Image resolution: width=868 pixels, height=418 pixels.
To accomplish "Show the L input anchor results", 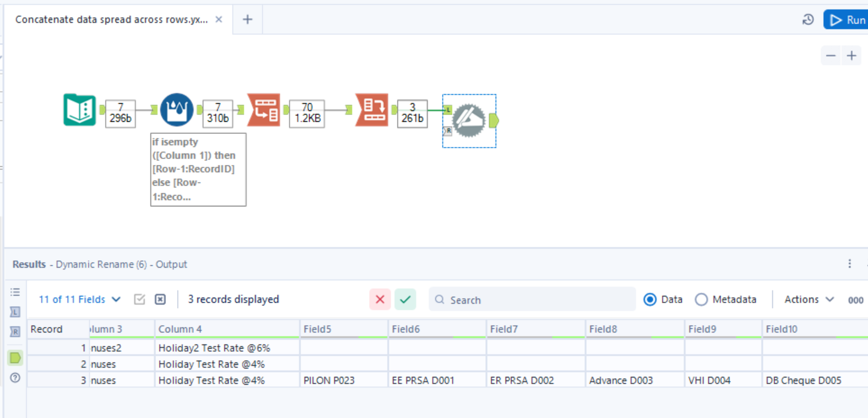I will coord(15,312).
